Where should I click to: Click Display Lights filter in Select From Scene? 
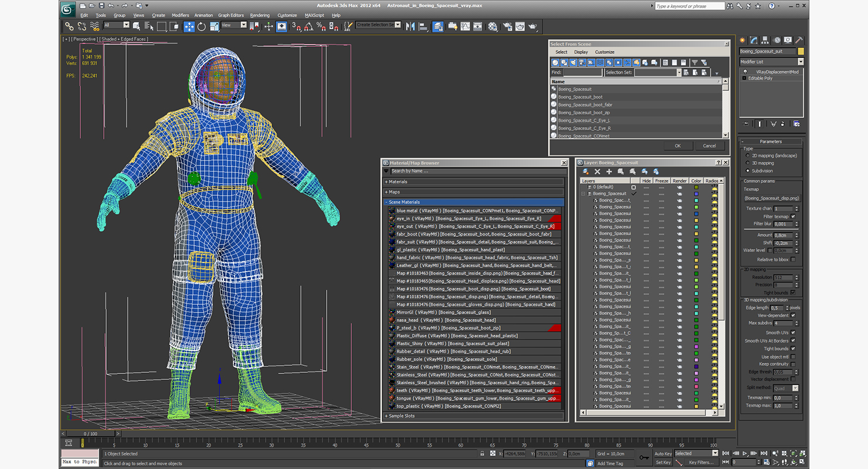pos(574,63)
